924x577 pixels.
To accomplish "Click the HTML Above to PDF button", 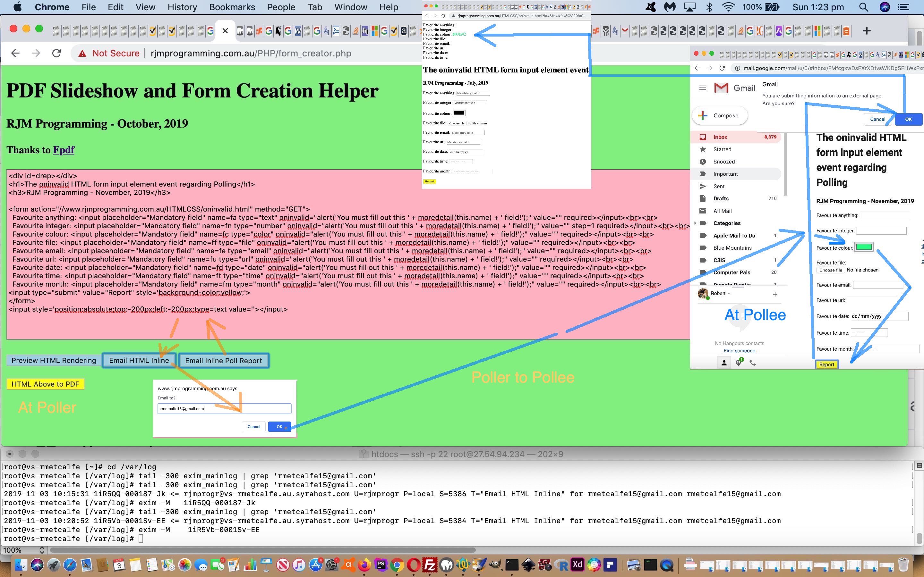I will point(45,384).
